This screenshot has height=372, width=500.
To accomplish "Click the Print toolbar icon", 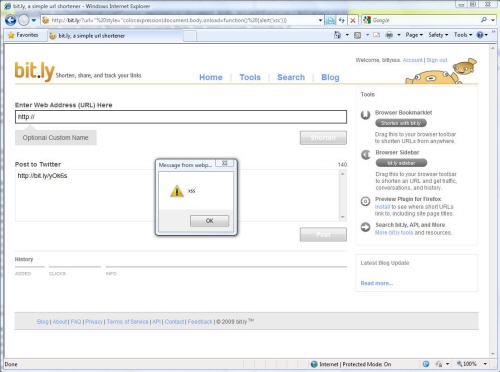I will pyautogui.click(x=389, y=35).
